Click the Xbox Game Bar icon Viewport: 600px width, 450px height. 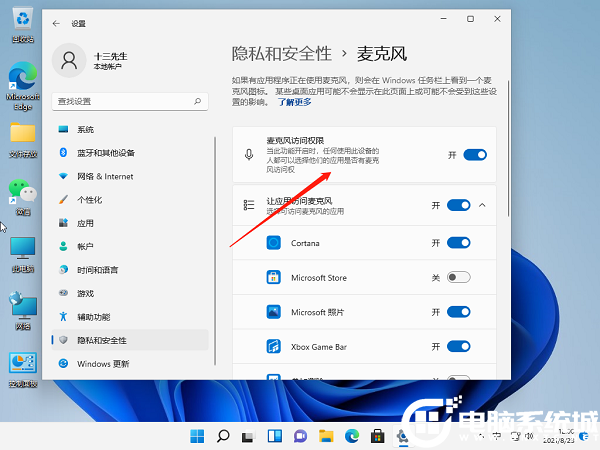pos(273,346)
